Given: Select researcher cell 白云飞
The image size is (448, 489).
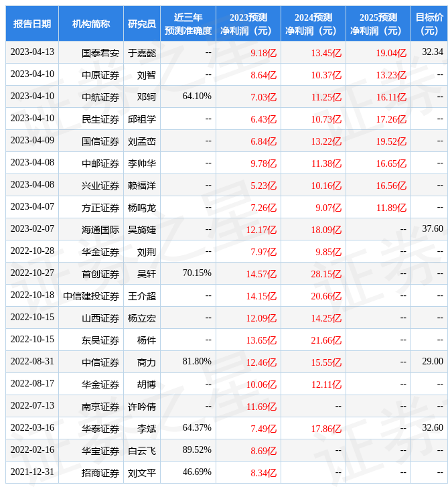Looking at the screenshot, I should [142, 451].
